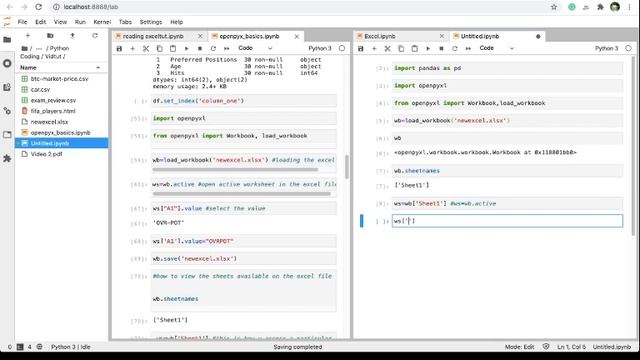Image resolution: width=640 pixels, height=360 pixels.
Task: Open the Help menu
Action: pos(176,22)
